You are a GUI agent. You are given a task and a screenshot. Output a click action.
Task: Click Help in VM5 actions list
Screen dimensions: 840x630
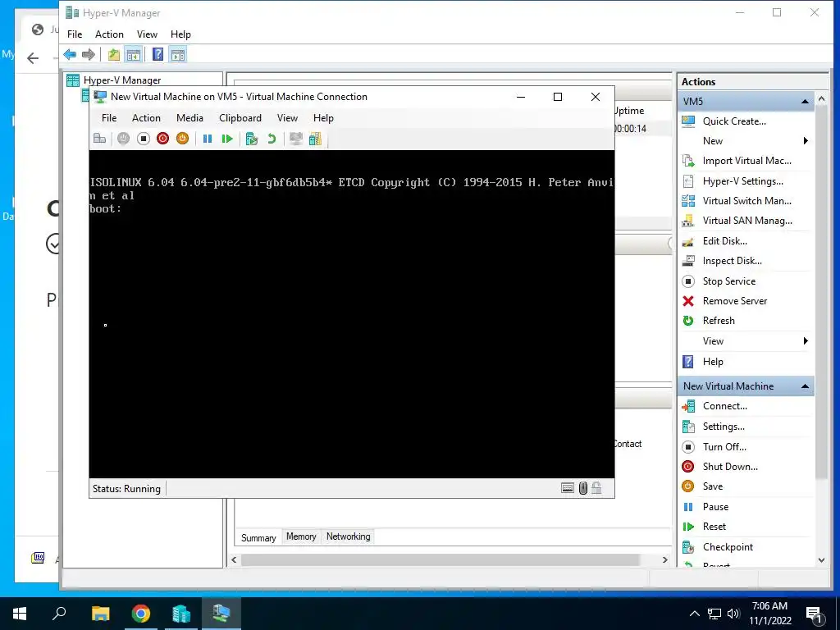(713, 362)
